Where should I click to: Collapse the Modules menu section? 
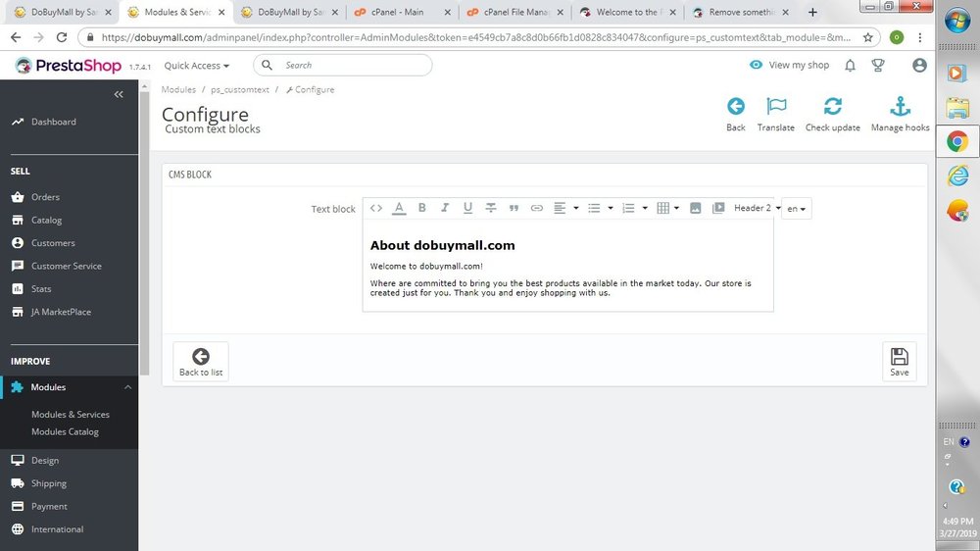click(127, 387)
